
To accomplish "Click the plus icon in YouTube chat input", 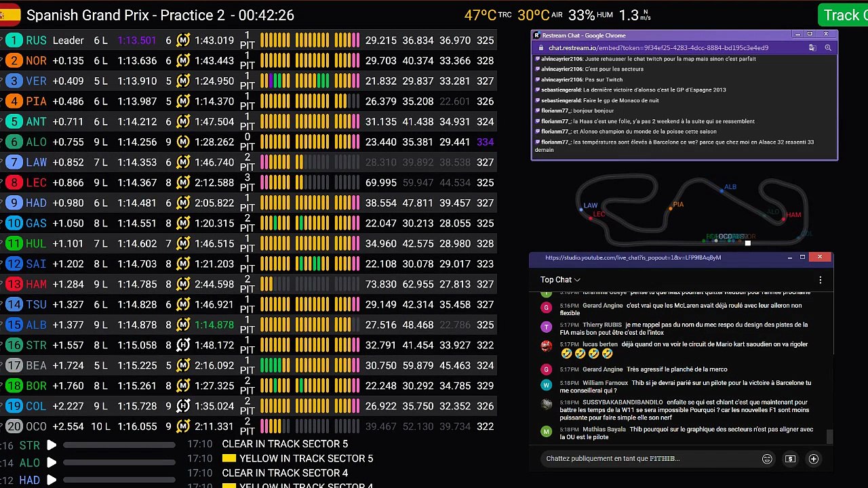I will tap(813, 459).
